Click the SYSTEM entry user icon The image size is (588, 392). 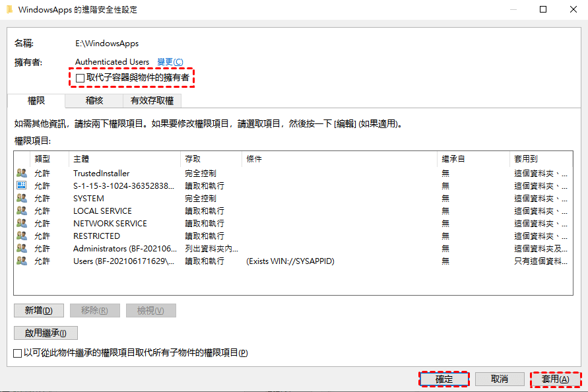[x=22, y=198]
